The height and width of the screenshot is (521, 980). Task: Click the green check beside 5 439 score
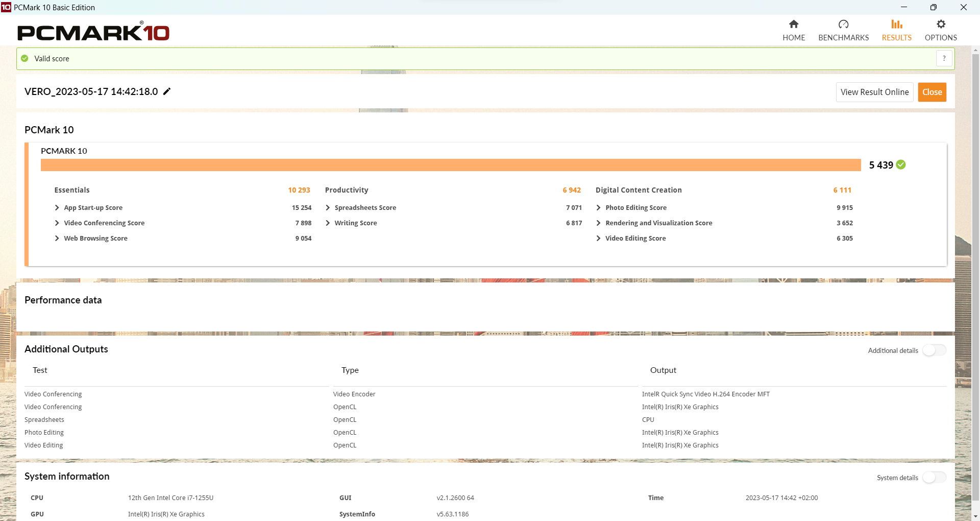[x=901, y=164]
